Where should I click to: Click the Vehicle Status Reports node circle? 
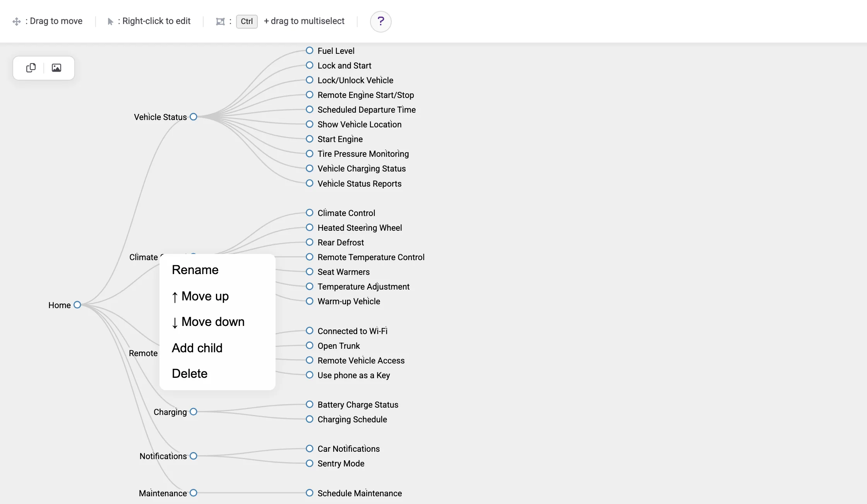[310, 183]
